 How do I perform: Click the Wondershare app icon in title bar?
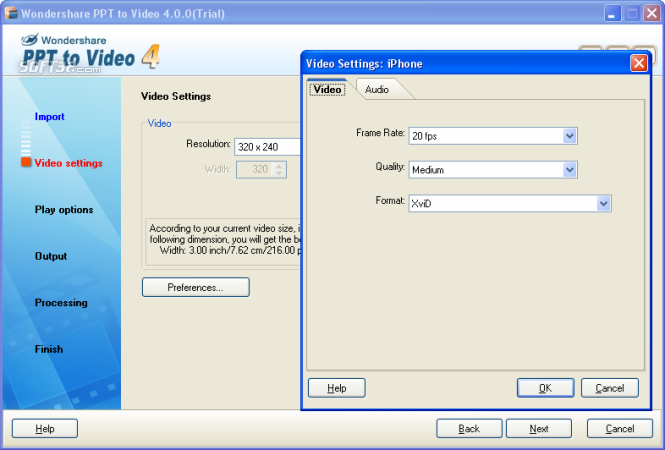(x=11, y=13)
